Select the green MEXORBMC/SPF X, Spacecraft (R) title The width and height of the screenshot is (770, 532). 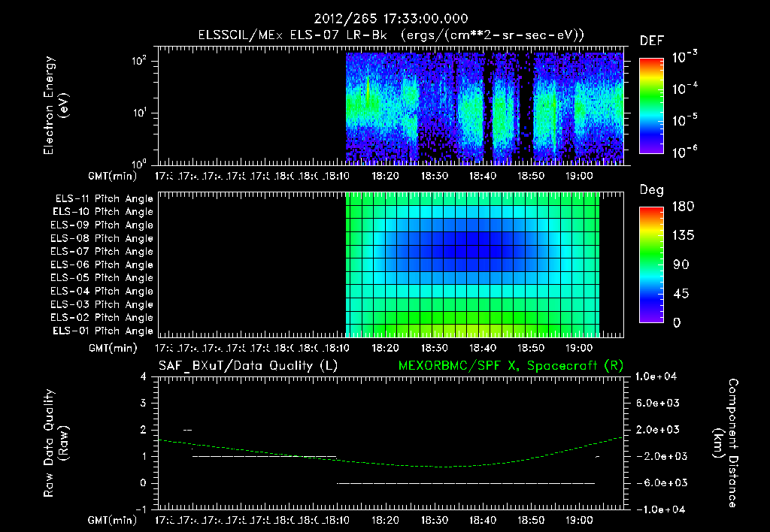[x=511, y=366]
